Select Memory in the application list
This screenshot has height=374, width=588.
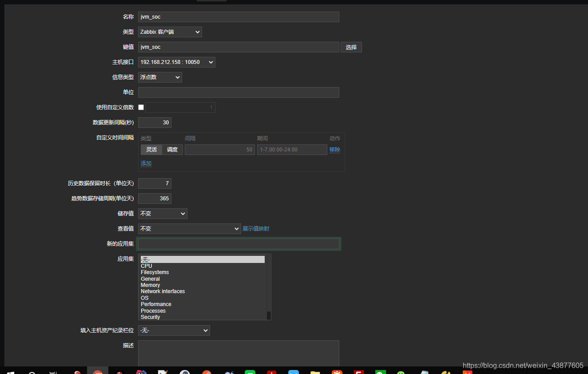[x=203, y=285]
